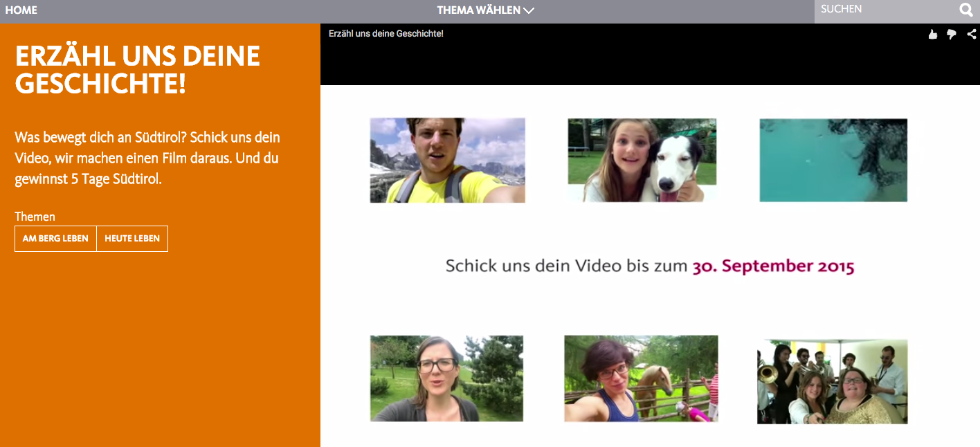Click the magnifying glass search icon
The height and width of the screenshot is (447, 980).
click(965, 10)
